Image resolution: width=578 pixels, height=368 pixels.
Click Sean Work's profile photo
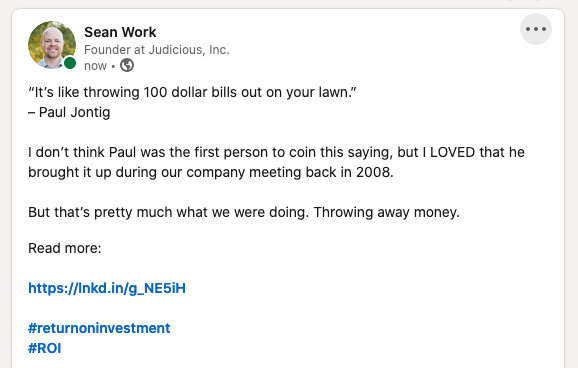click(52, 45)
